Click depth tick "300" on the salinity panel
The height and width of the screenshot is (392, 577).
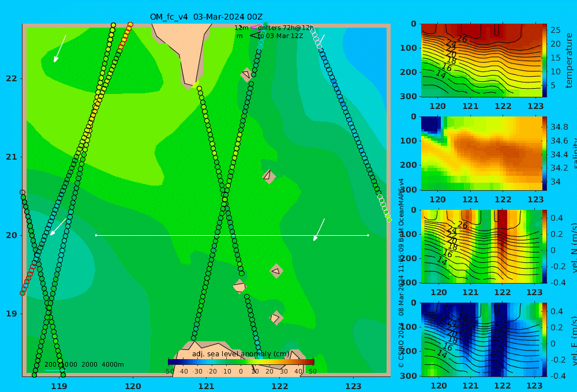click(409, 190)
